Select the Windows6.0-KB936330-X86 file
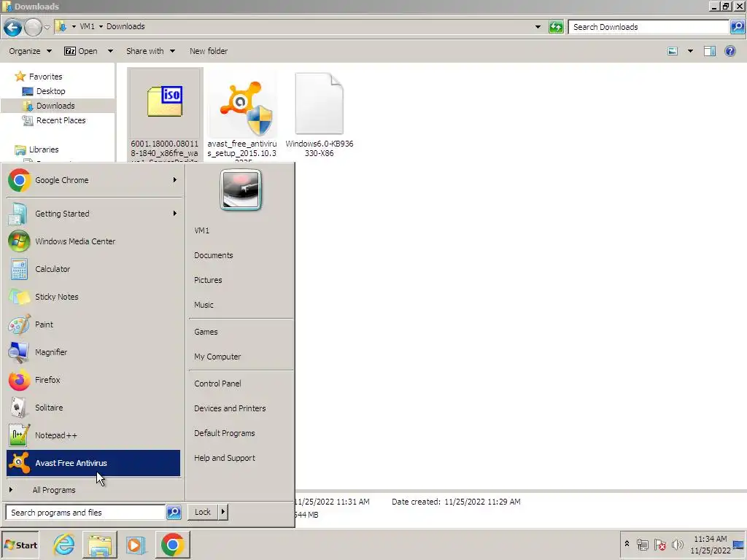This screenshot has width=747, height=560. [x=320, y=114]
